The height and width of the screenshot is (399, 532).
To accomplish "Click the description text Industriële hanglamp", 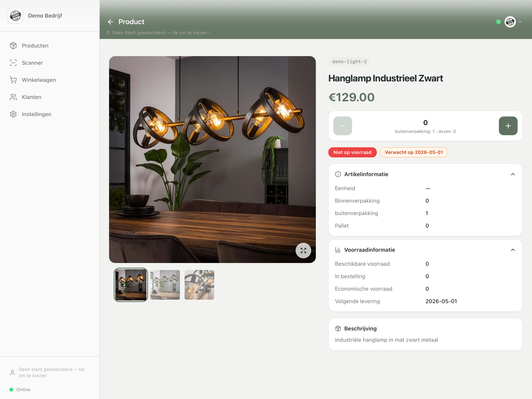I will tap(386, 340).
